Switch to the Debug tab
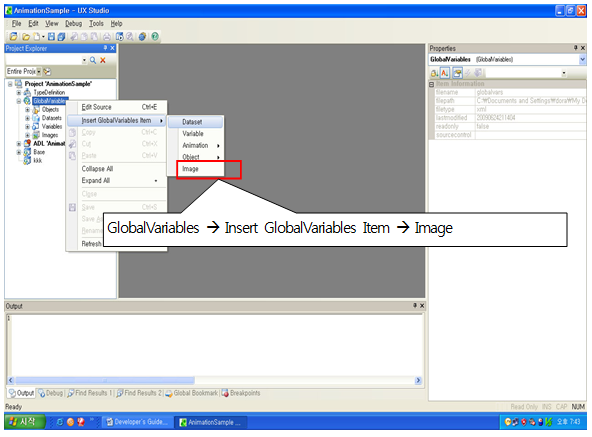The image size is (592, 437). pos(50,393)
